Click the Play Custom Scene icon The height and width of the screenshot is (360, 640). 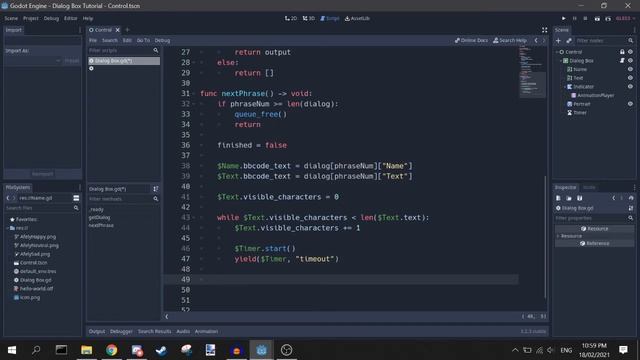pos(608,18)
